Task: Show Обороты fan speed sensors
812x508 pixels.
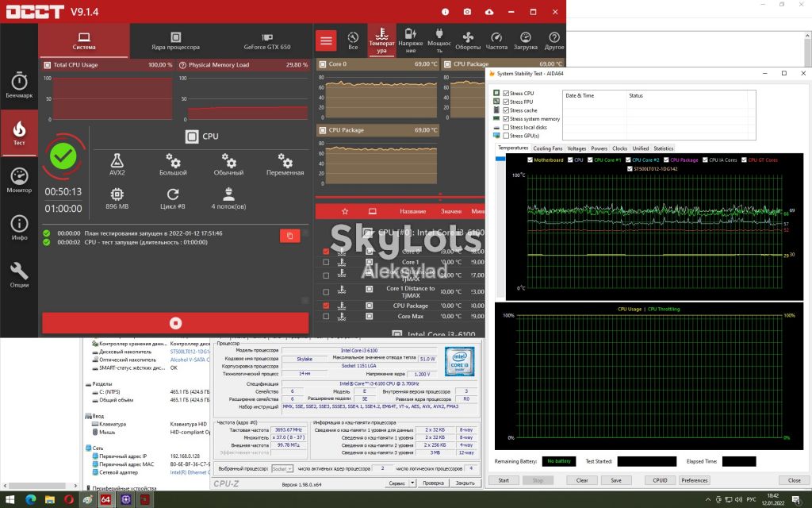Action: (x=468, y=40)
